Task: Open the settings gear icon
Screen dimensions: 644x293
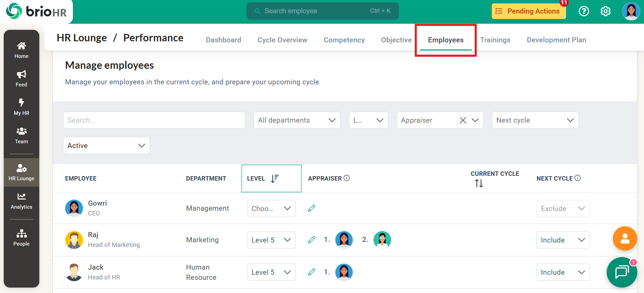Action: (605, 11)
